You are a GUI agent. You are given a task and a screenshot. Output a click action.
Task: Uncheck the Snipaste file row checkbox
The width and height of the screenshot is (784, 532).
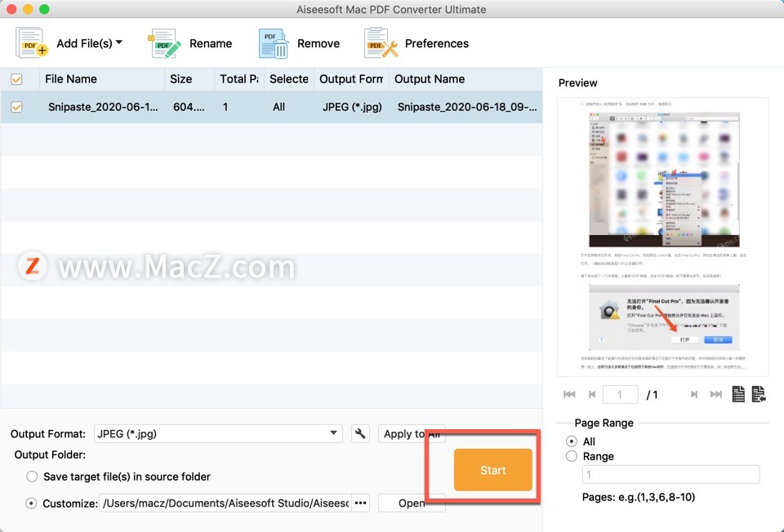16,107
